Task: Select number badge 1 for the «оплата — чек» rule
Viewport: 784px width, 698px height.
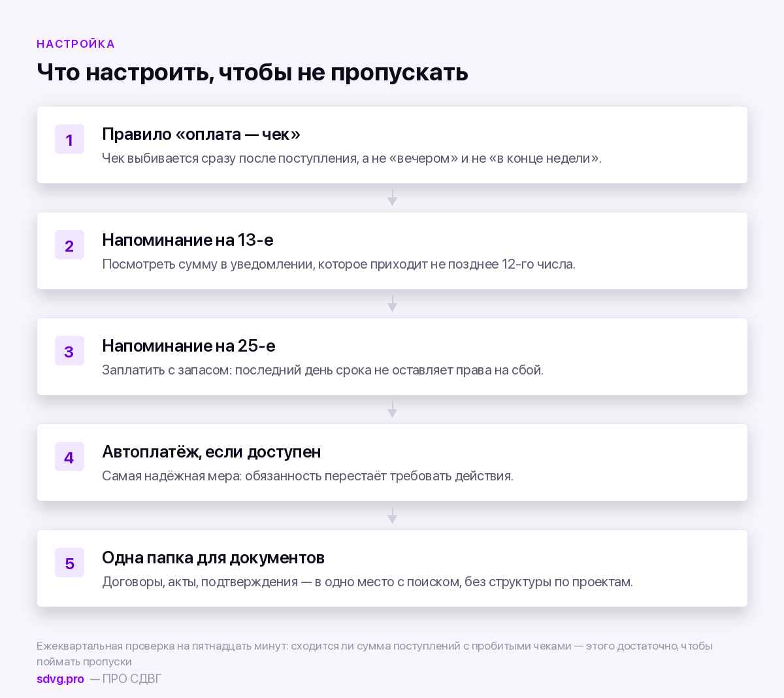Action: [69, 139]
